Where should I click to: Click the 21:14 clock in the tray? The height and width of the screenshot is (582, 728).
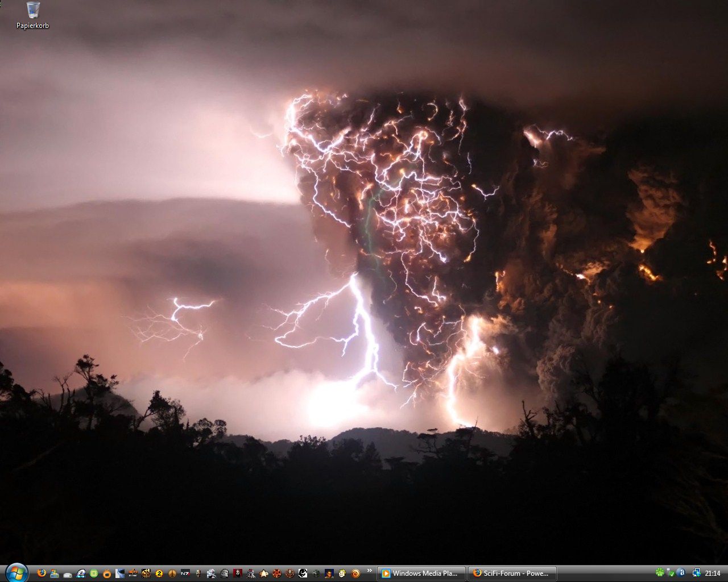pyautogui.click(x=713, y=573)
